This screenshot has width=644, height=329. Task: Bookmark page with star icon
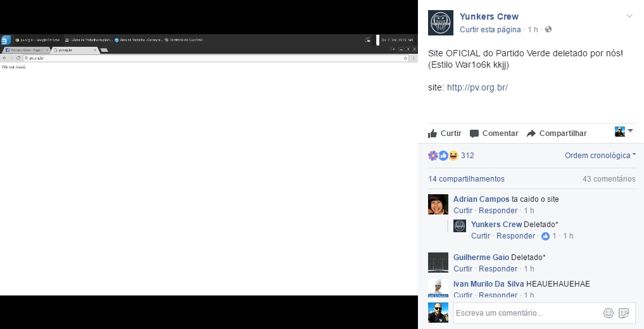coord(405,58)
